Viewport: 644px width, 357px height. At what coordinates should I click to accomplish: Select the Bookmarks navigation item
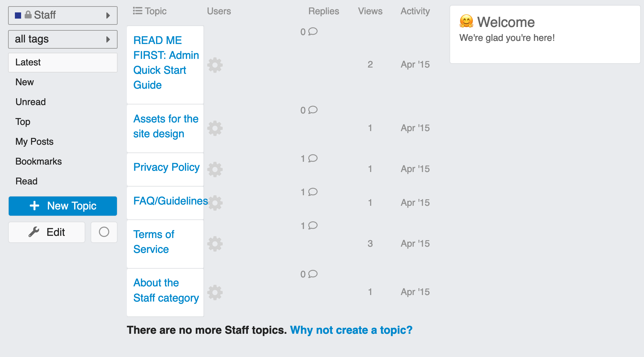(38, 161)
